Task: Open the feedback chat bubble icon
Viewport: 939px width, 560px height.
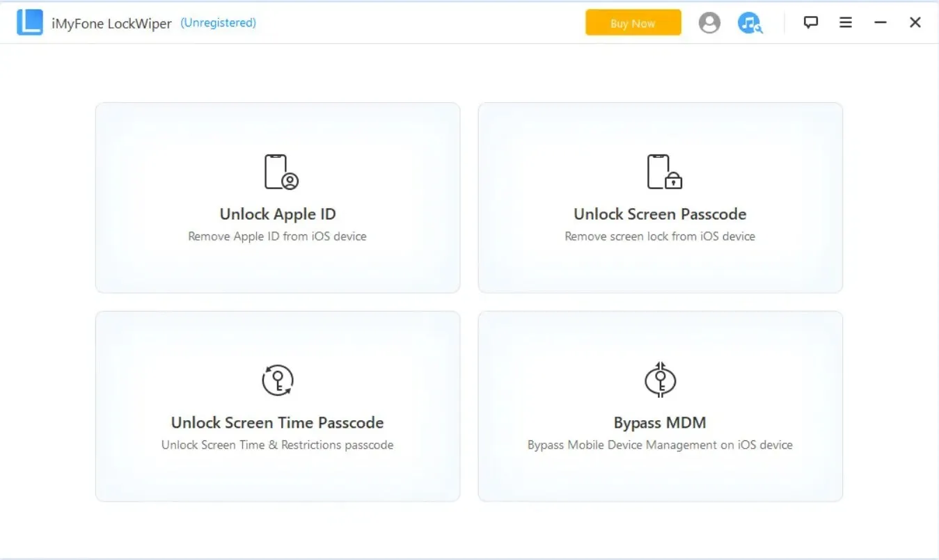Action: pyautogui.click(x=811, y=22)
